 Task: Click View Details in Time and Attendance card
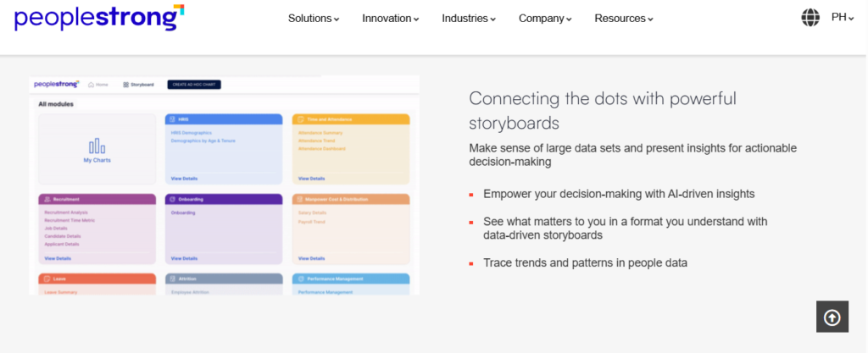311,179
